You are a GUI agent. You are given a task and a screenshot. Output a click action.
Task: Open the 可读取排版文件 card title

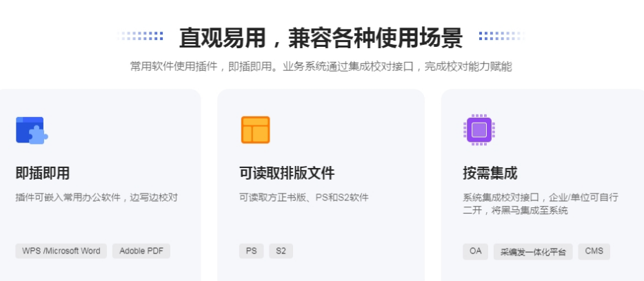point(287,173)
